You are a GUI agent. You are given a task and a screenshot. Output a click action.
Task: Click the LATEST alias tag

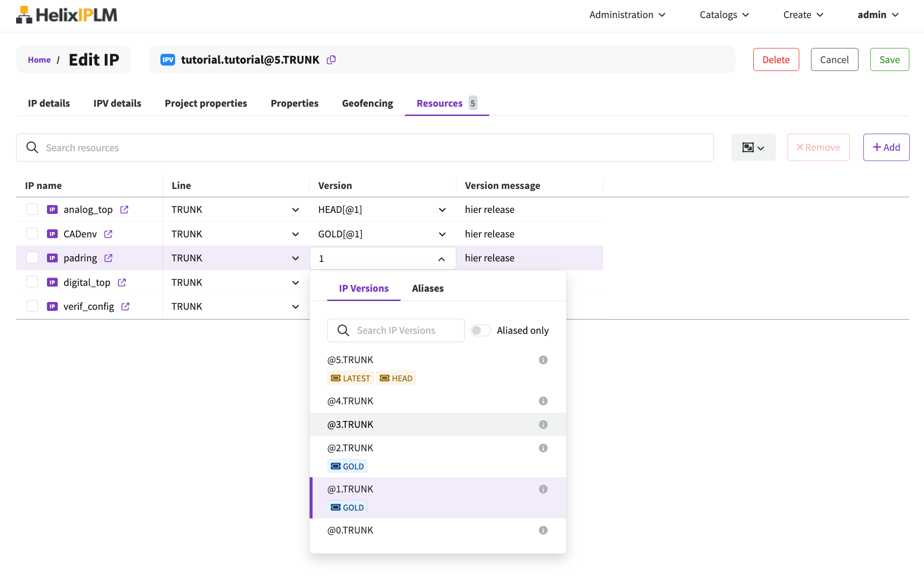click(350, 378)
